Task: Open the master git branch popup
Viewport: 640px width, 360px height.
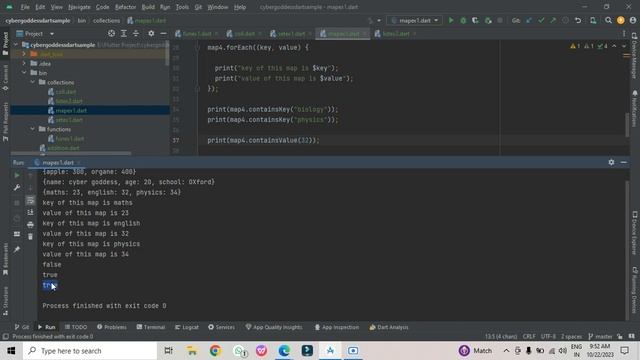Action: tap(600, 336)
